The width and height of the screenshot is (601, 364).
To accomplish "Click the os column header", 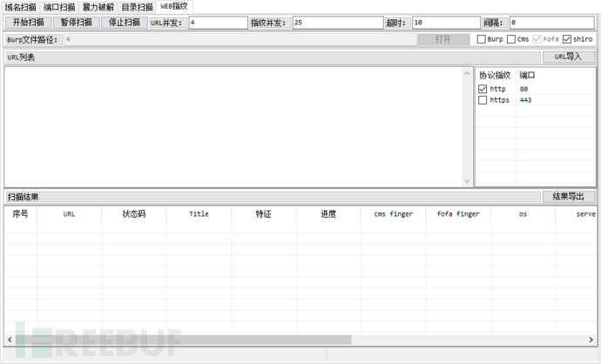I will [523, 214].
